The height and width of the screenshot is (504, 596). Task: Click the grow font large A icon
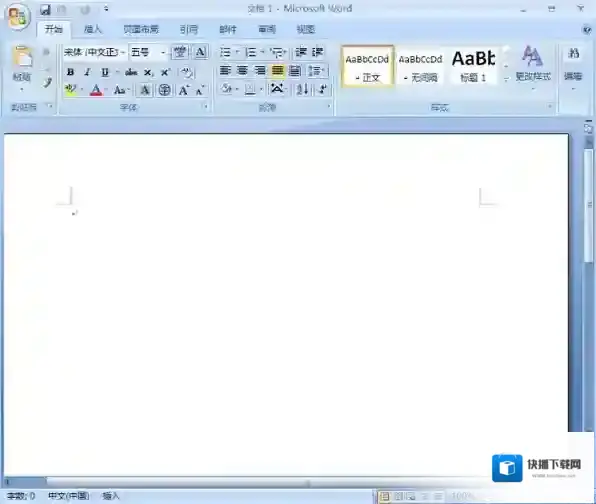pyautogui.click(x=184, y=90)
